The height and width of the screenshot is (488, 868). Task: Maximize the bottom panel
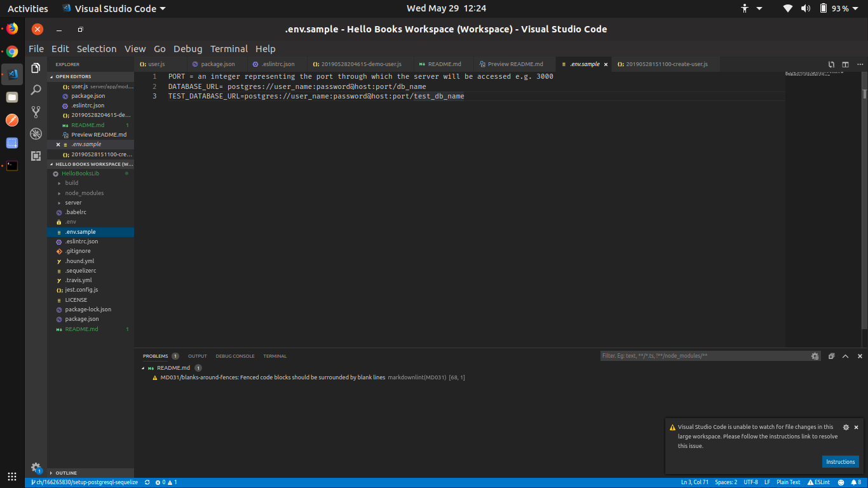click(845, 356)
